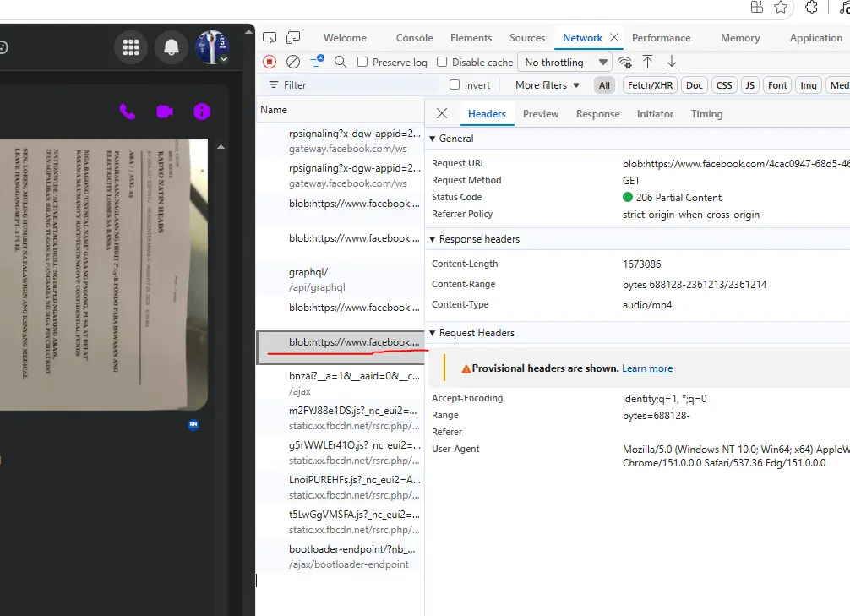Start a voice call in Messenger

point(128,112)
